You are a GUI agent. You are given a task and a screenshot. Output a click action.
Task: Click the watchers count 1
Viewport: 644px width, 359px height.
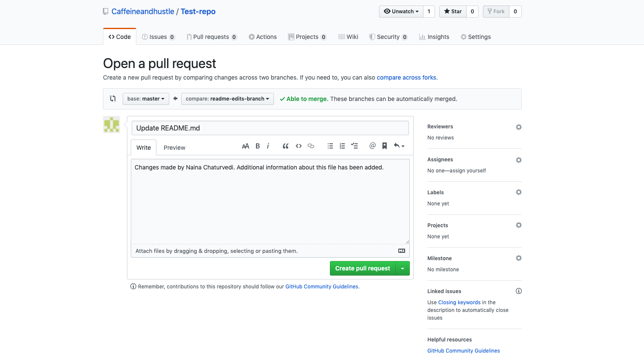(429, 12)
